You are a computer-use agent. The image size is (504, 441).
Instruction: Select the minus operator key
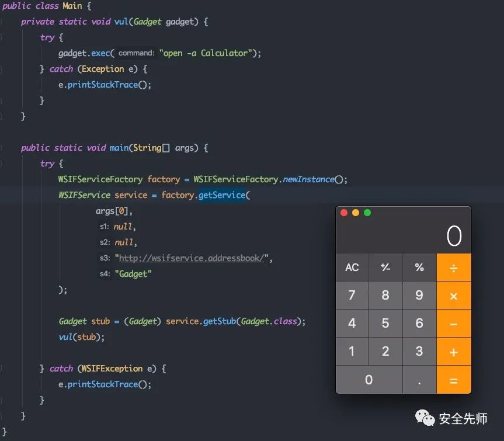point(454,324)
